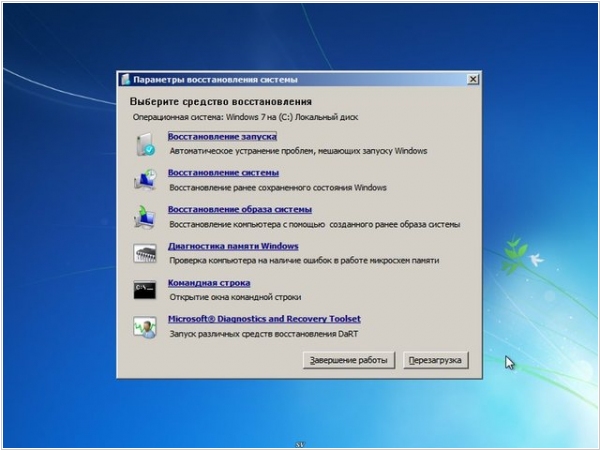Open the Восстановление системы link

(223, 173)
